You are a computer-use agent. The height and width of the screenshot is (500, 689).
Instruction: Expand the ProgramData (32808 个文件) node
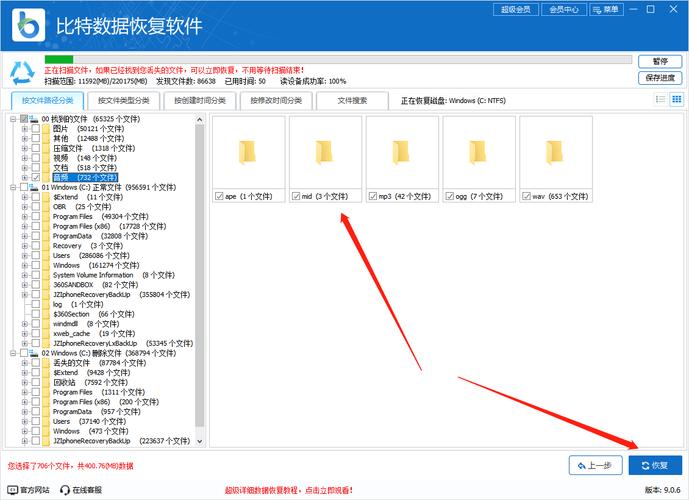[x=25, y=236]
